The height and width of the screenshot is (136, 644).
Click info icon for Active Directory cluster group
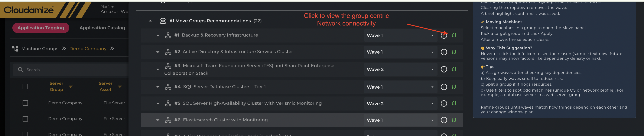[x=444, y=52]
